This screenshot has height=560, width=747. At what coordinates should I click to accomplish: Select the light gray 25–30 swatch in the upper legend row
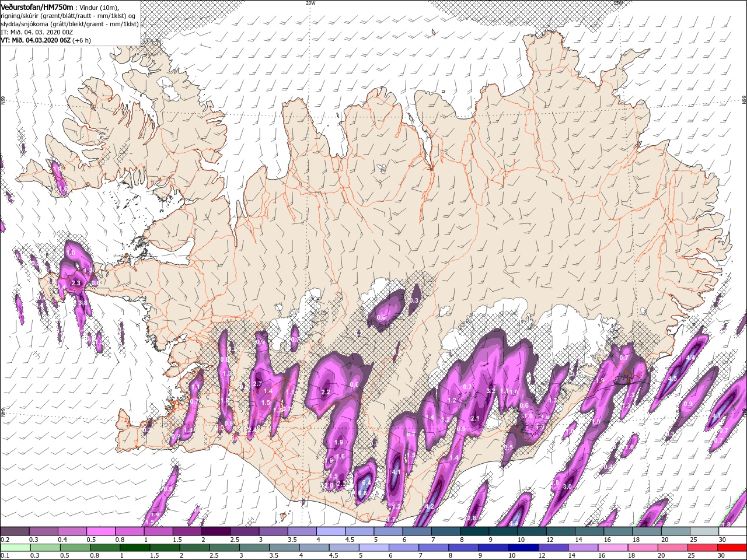[704, 531]
